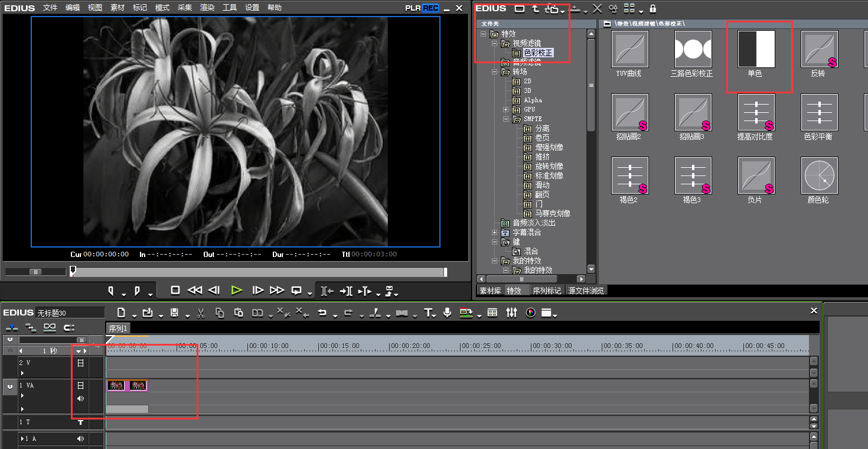Step forward one frame
868x449 pixels.
pos(257,290)
